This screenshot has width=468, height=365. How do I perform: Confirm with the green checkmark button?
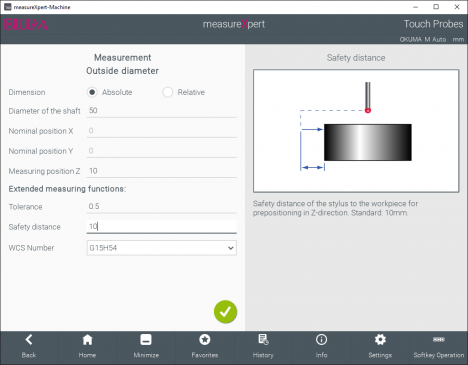pos(225,312)
